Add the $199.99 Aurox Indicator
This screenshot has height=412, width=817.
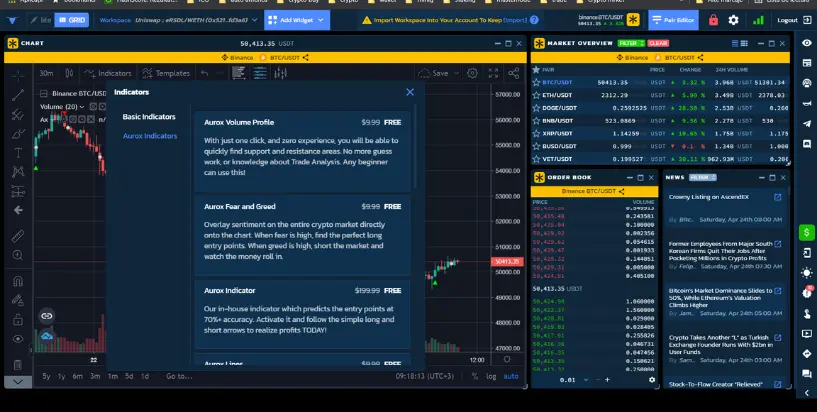click(302, 314)
